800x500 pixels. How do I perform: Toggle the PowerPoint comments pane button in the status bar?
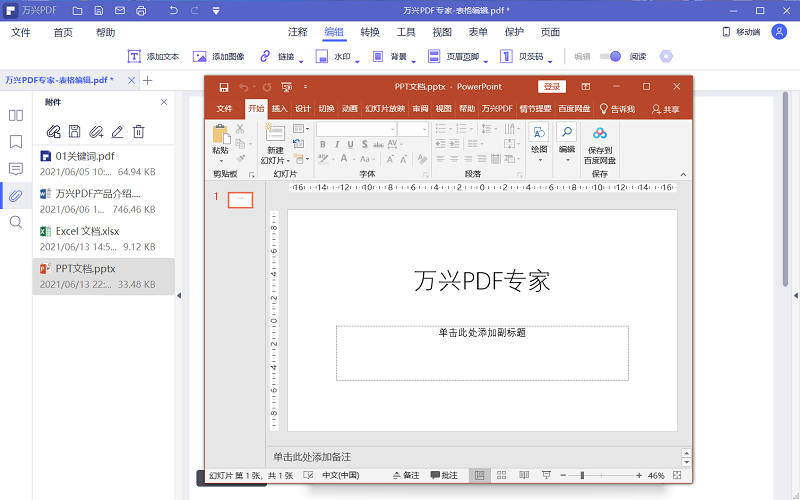coord(443,475)
